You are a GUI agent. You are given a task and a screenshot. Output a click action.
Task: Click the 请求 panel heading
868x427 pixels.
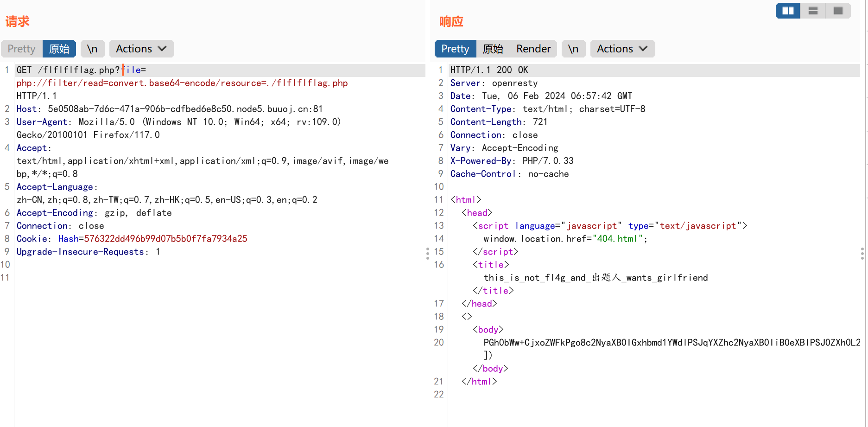18,21
